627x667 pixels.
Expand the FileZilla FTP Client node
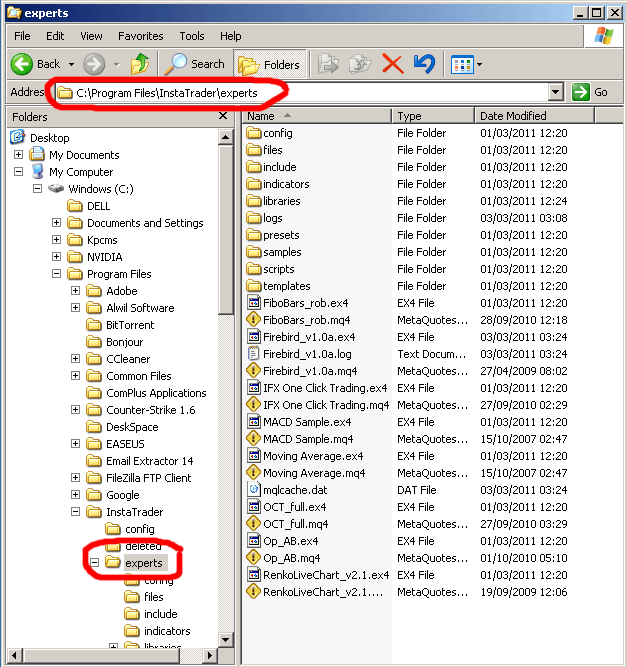point(75,478)
